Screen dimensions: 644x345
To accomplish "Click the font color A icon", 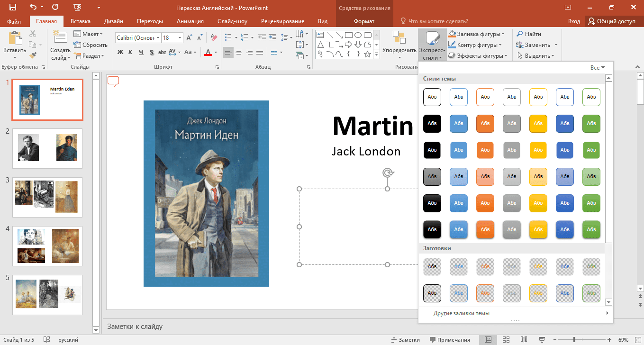I will tap(208, 52).
